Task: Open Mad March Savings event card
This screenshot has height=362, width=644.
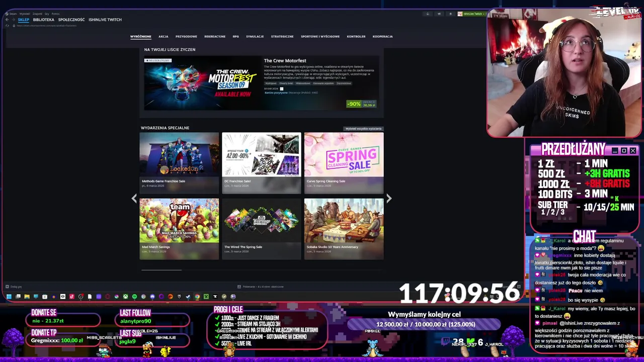Action: 179,229
